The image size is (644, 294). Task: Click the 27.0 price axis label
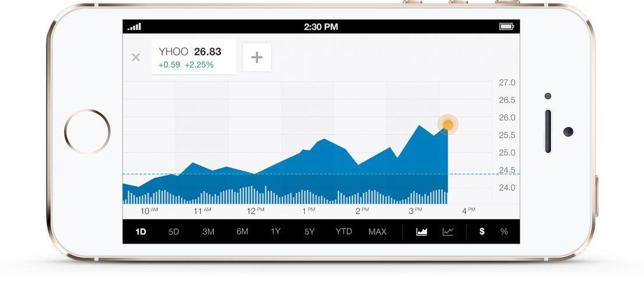[x=507, y=83]
